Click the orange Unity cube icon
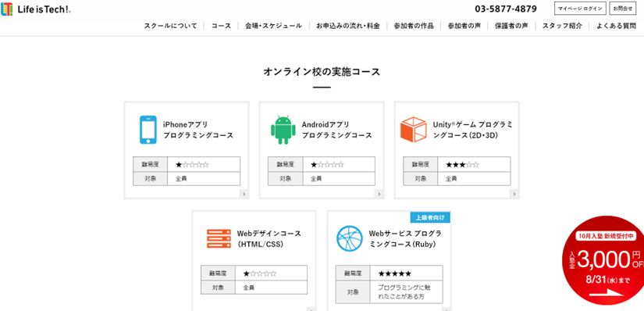This screenshot has height=311, width=644. coord(414,130)
